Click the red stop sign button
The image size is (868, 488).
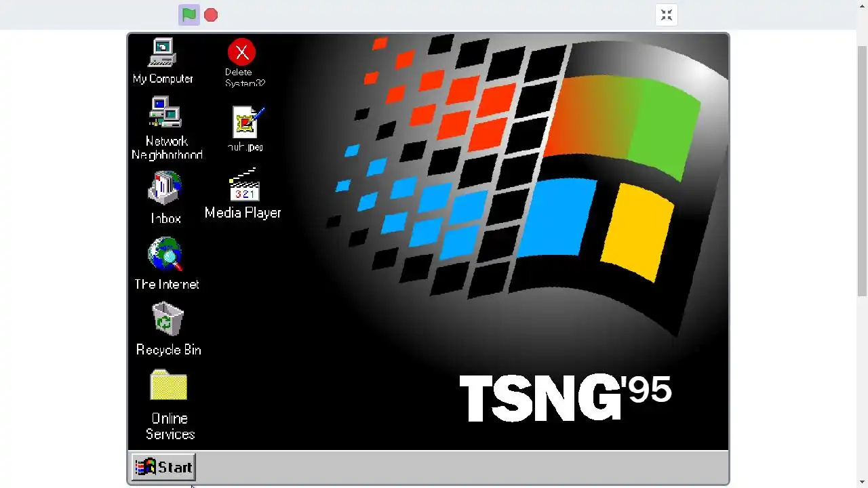pos(211,15)
